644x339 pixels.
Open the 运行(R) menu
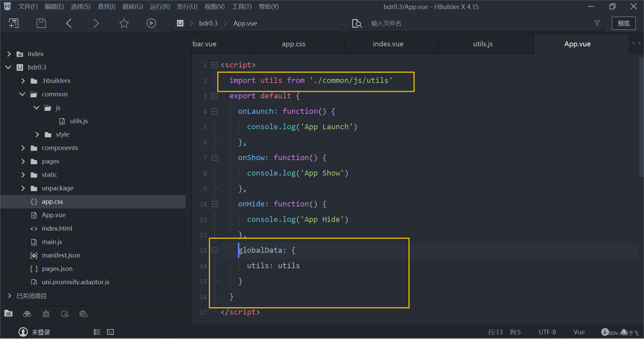point(160,7)
